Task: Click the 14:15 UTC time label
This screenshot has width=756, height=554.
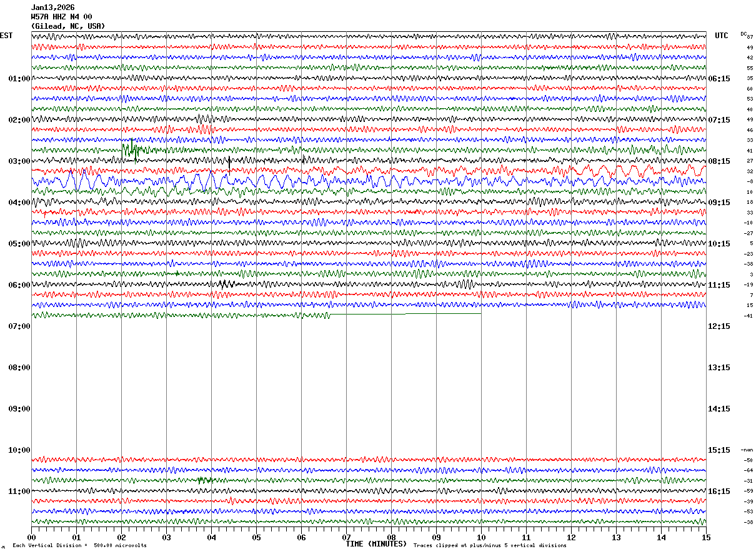Action: click(x=719, y=409)
